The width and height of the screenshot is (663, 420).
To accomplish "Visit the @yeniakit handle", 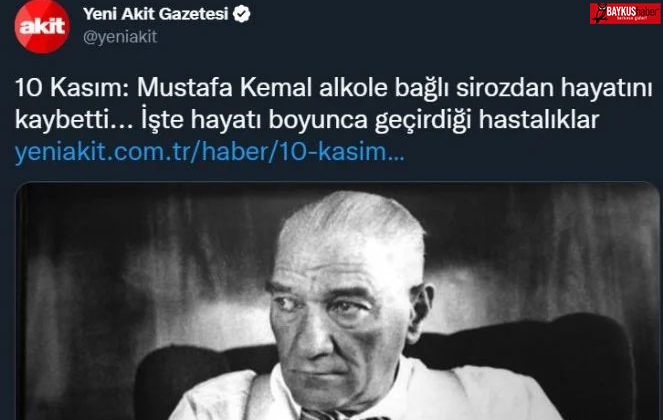I will click(x=120, y=37).
